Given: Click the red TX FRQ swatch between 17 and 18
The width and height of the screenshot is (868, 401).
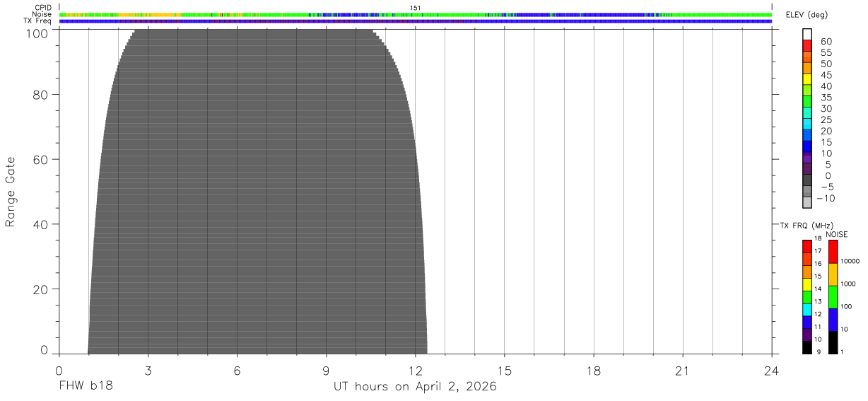Looking at the screenshot, I should pyautogui.click(x=807, y=246).
